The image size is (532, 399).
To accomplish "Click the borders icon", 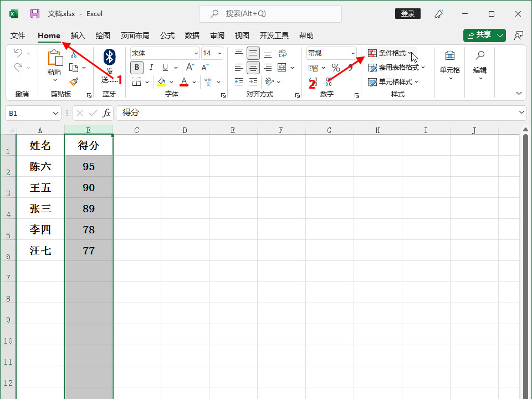I will point(137,82).
